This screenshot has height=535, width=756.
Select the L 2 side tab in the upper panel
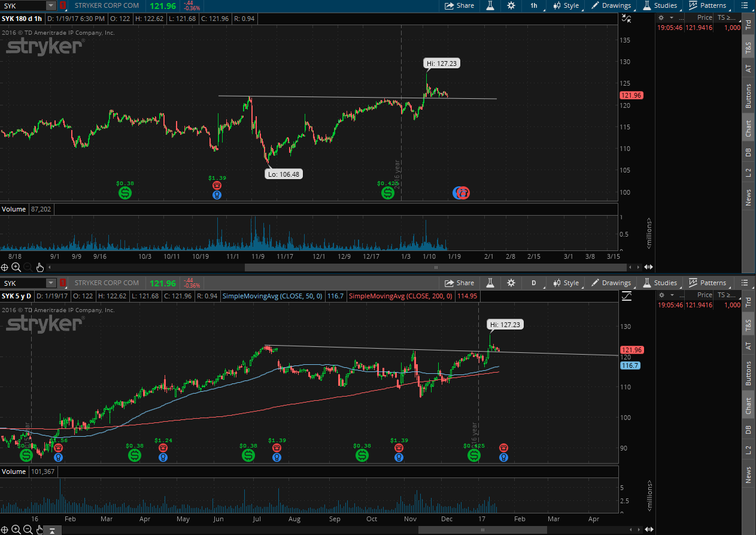tap(748, 173)
